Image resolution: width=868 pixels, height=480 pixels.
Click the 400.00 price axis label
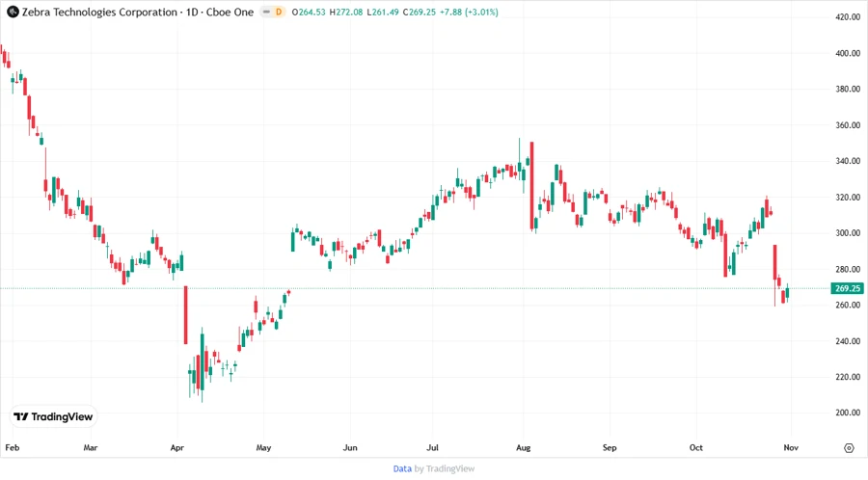point(848,53)
